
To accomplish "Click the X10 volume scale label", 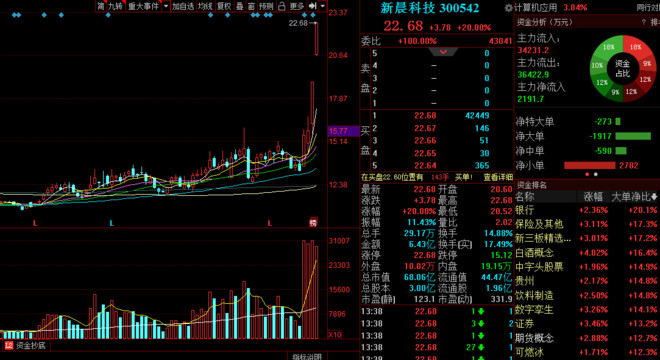I will pos(335,335).
